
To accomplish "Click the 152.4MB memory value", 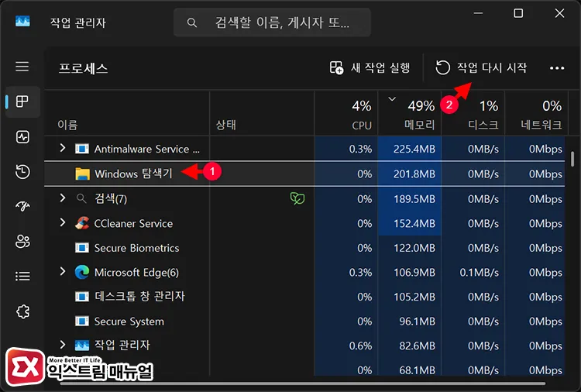I will 414,223.
